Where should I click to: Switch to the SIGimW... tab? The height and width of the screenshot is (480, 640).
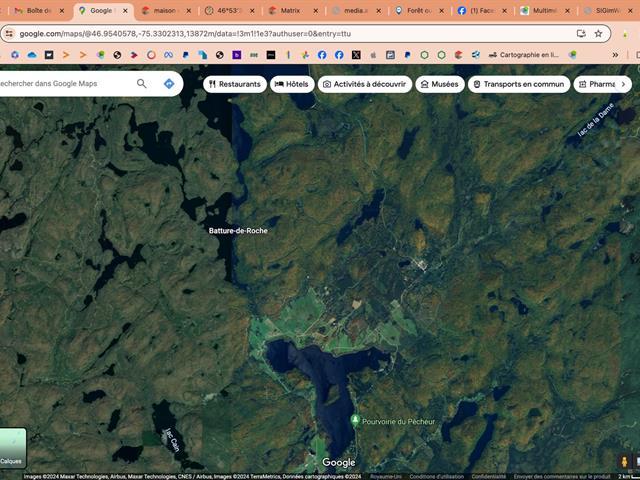tap(609, 11)
